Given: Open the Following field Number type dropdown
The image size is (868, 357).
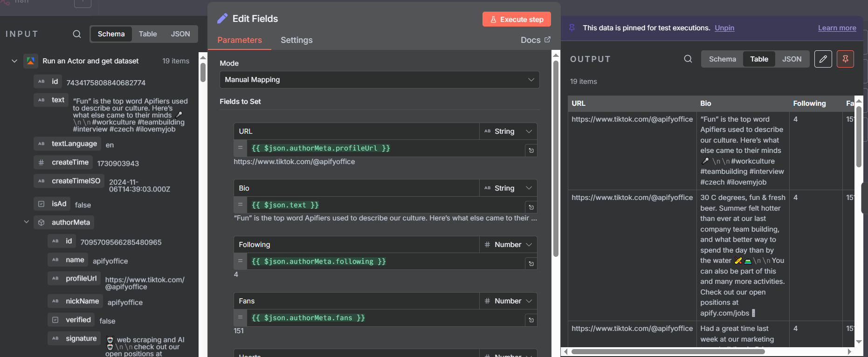Looking at the screenshot, I should point(508,245).
